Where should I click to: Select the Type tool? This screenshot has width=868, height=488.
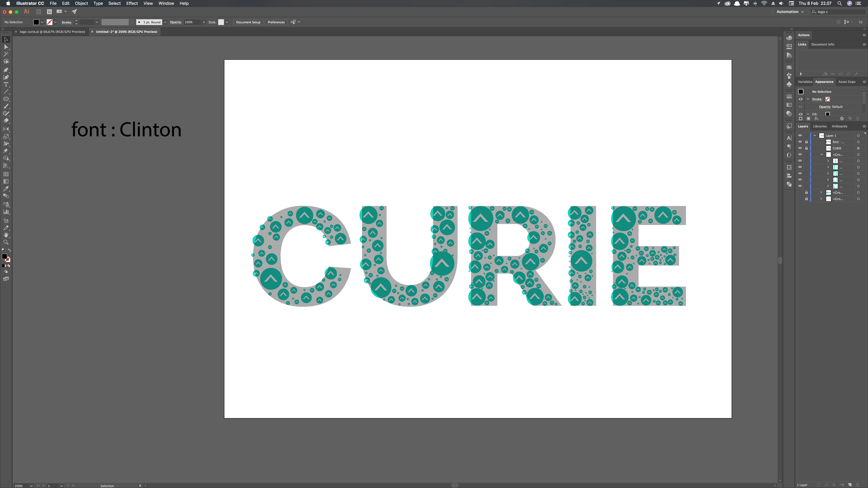(x=6, y=84)
